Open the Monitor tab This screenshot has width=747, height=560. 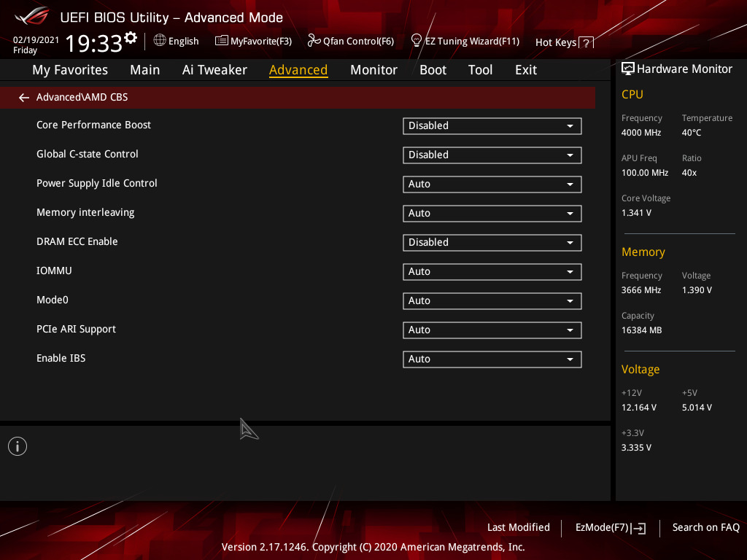(x=373, y=70)
